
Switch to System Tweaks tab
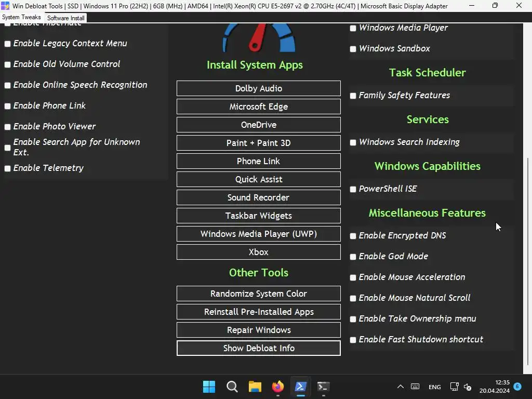(x=21, y=17)
